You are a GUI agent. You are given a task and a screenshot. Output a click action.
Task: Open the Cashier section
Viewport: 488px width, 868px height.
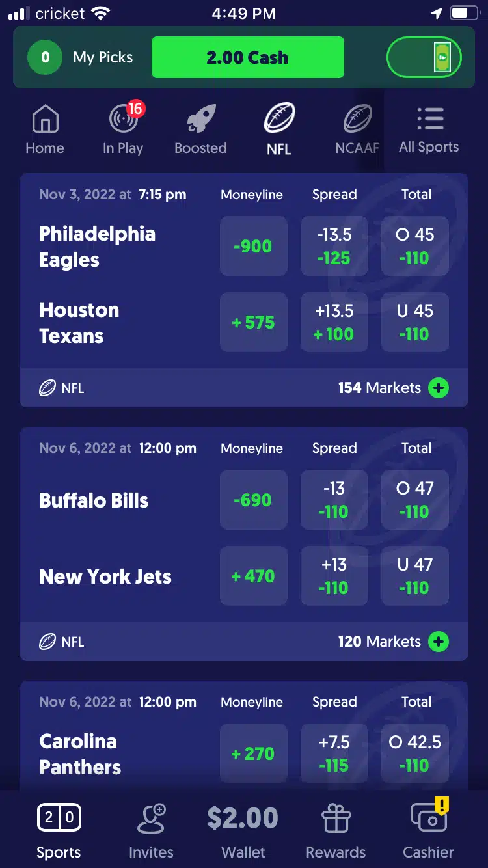point(429,831)
